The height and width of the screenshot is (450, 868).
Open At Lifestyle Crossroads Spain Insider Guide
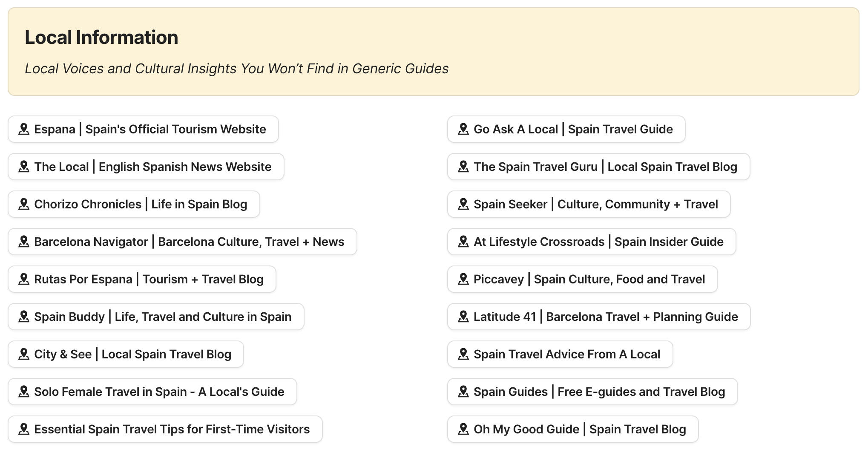(x=591, y=242)
